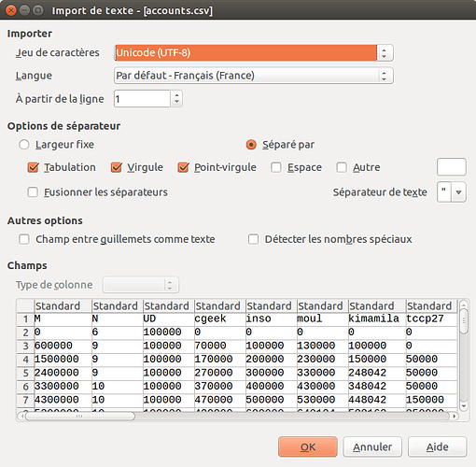Select the first Standard column header above M
The height and width of the screenshot is (467, 476).
point(63,306)
